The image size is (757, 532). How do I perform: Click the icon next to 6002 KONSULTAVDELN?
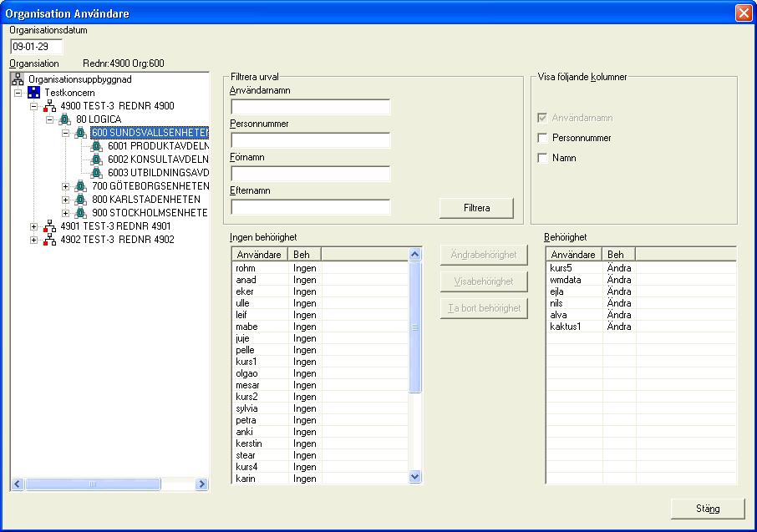(x=97, y=160)
